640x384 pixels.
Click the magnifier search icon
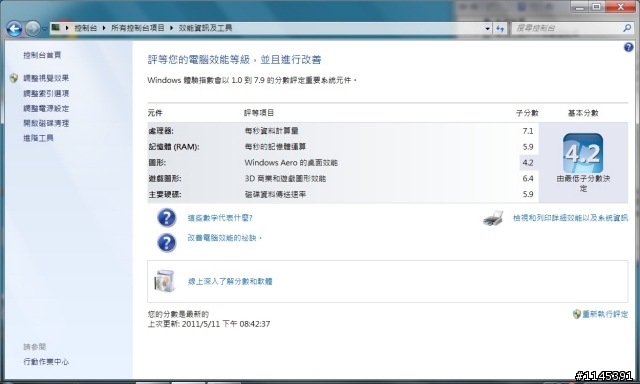(627, 28)
